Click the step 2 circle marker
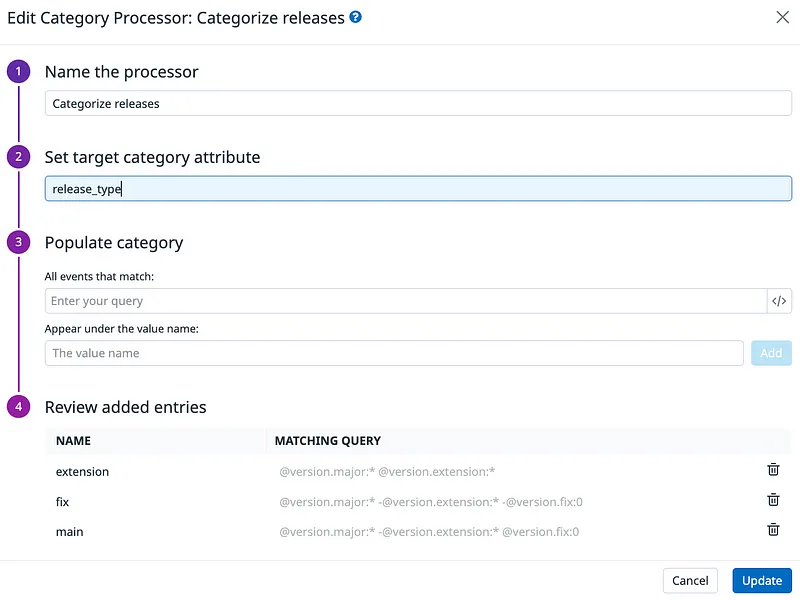Screen dimensions: 800x600 [x=19, y=157]
